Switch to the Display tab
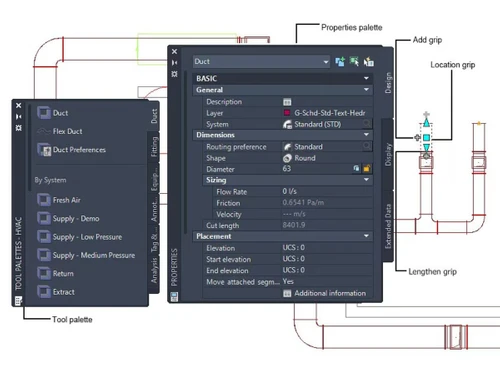 tap(388, 154)
